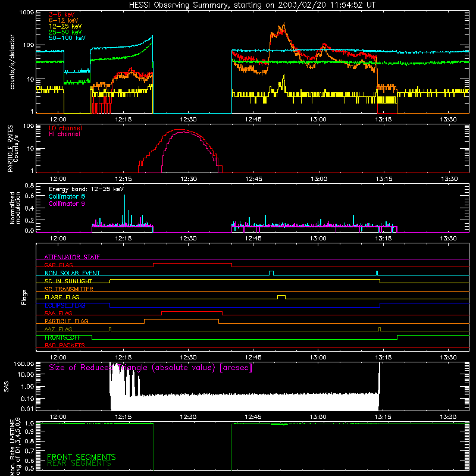Click the FRONT SEGMENTS legend label
This screenshot has width=476, height=476.
coord(82,457)
